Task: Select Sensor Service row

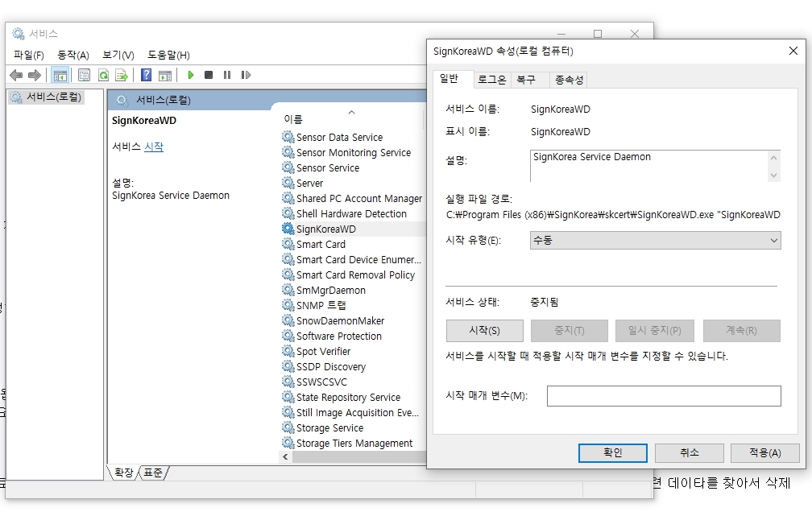Action: click(353, 167)
